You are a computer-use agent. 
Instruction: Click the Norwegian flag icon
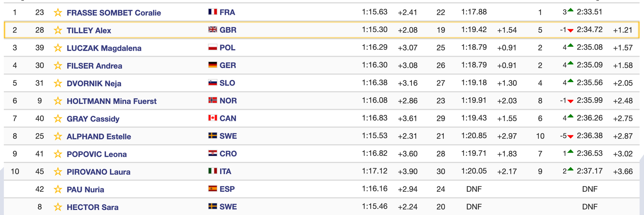pyautogui.click(x=213, y=100)
